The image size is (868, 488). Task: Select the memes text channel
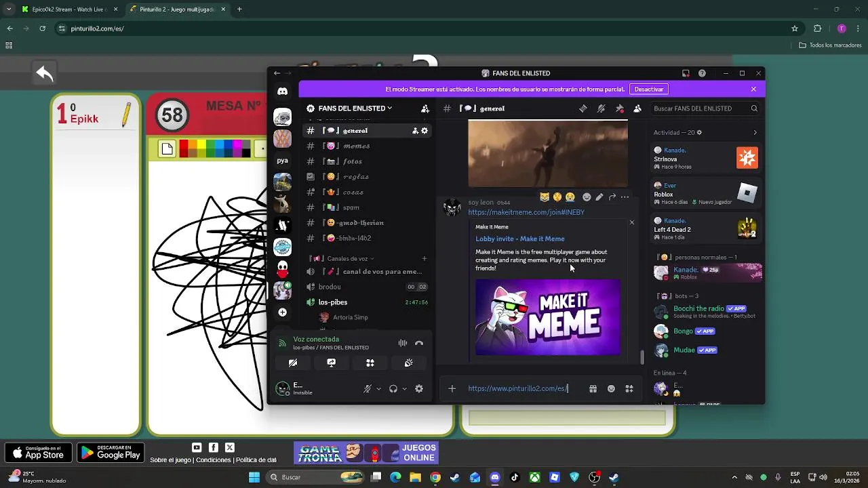(367, 146)
